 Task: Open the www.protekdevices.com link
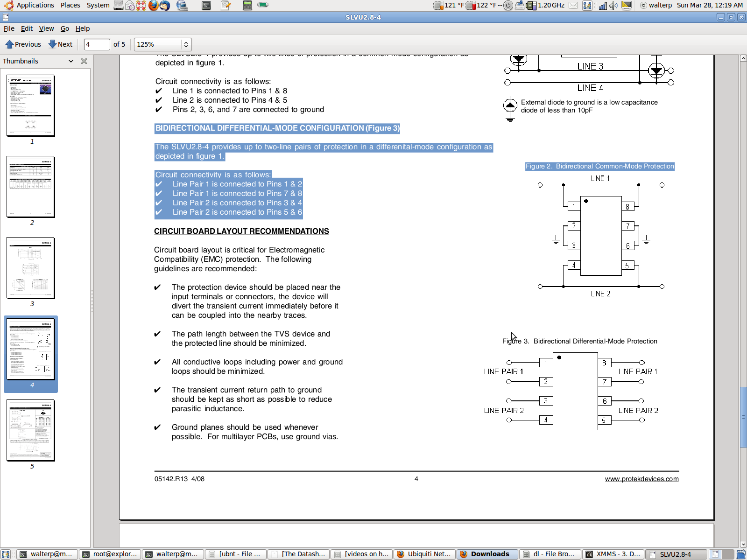point(641,479)
